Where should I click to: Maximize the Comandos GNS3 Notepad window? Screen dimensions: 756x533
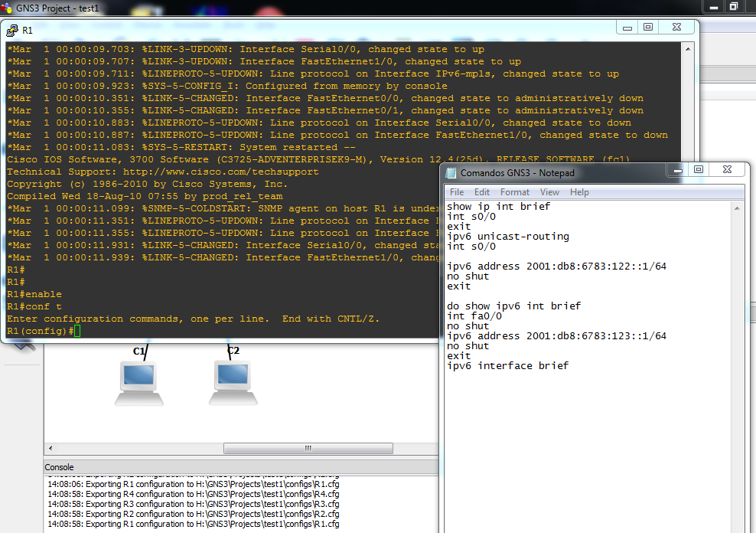tap(699, 170)
